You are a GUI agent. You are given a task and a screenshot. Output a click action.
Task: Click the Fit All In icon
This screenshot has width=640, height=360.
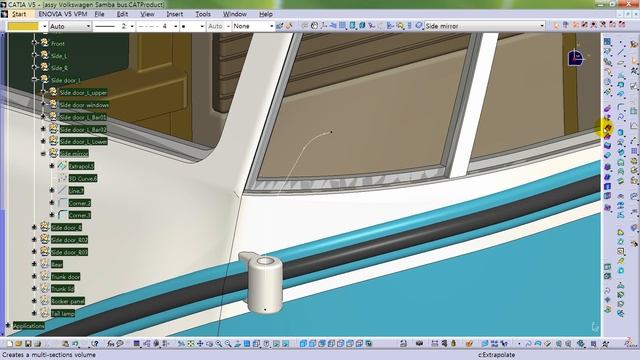(x=191, y=344)
